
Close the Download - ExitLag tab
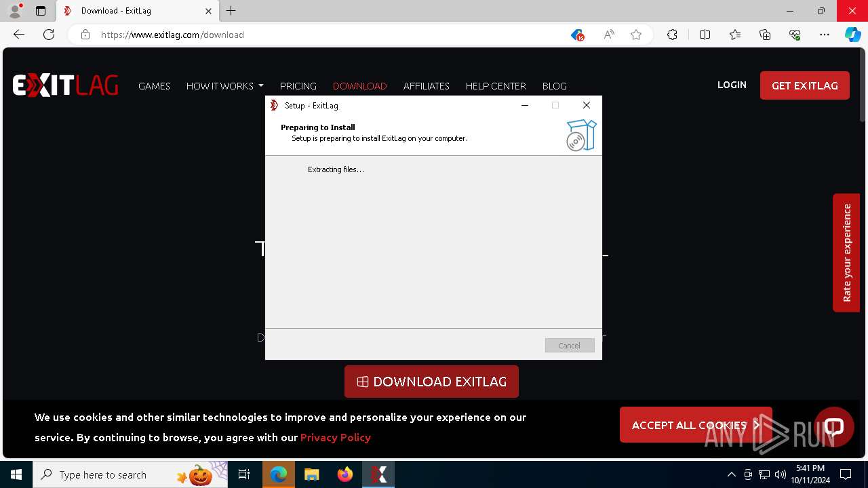[x=208, y=11]
